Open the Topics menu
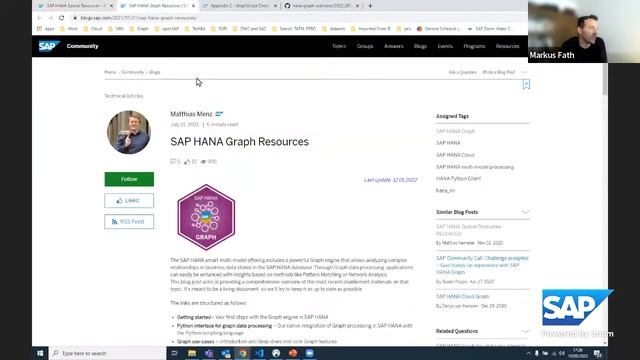 pyautogui.click(x=339, y=46)
